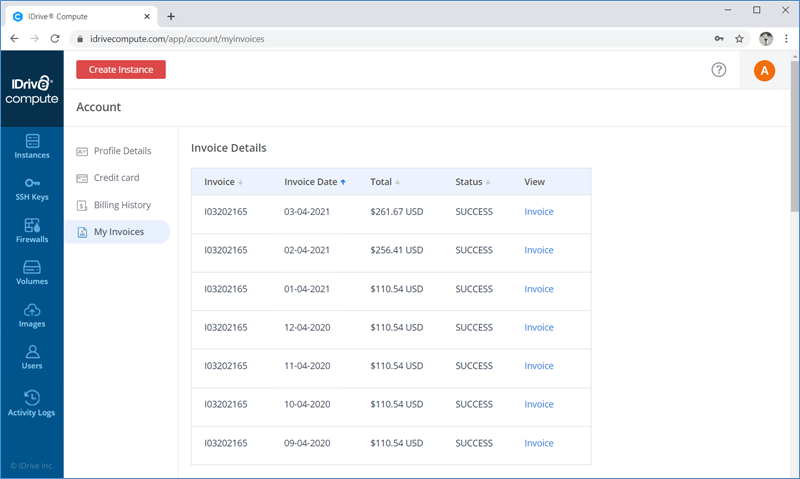View the invoice dated 11-04-2020

[x=539, y=366]
